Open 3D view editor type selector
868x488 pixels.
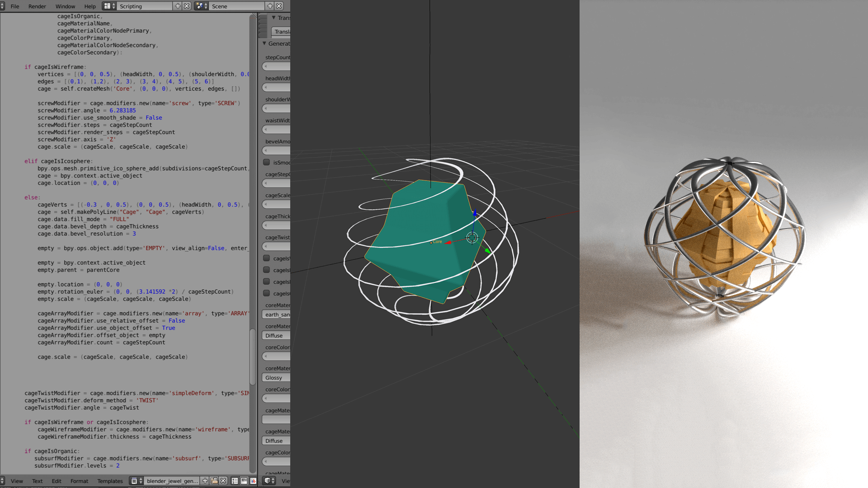pyautogui.click(x=269, y=481)
